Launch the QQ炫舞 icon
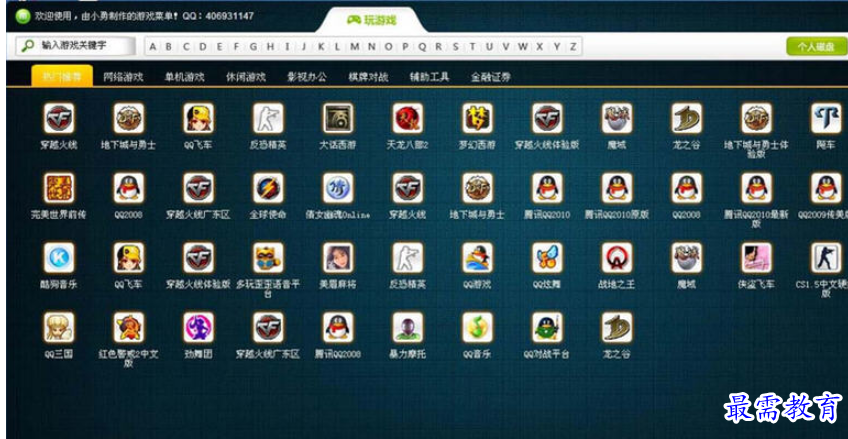Screen dimensions: 848x439 [547, 257]
